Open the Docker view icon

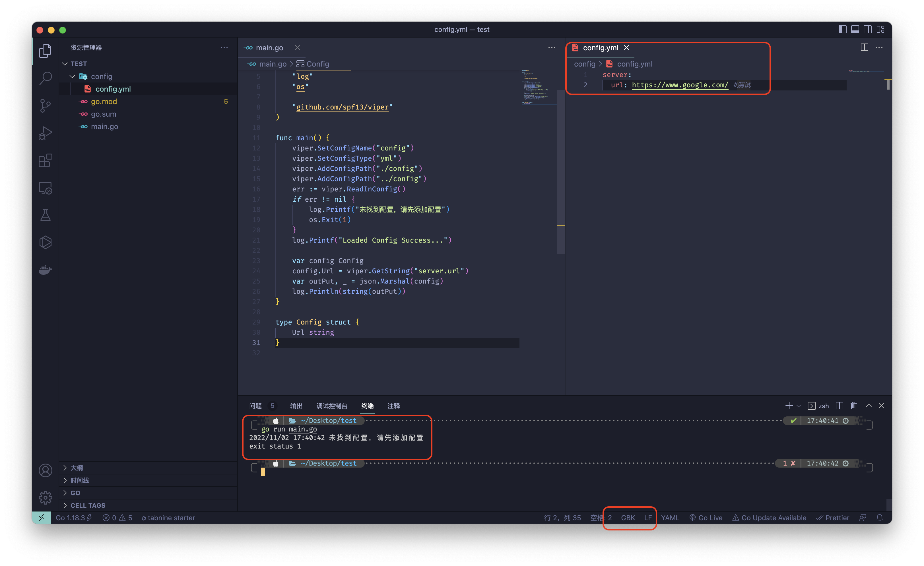point(46,270)
